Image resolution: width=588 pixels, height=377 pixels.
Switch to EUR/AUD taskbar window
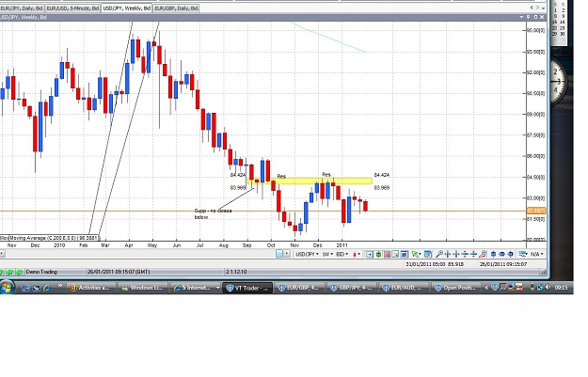(x=404, y=288)
